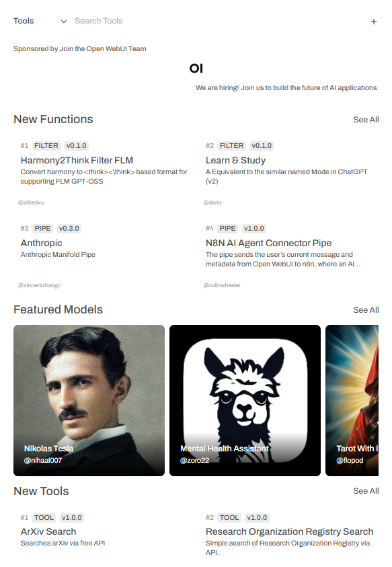
Task: Expand the Tools category dropdown
Action: click(40, 21)
